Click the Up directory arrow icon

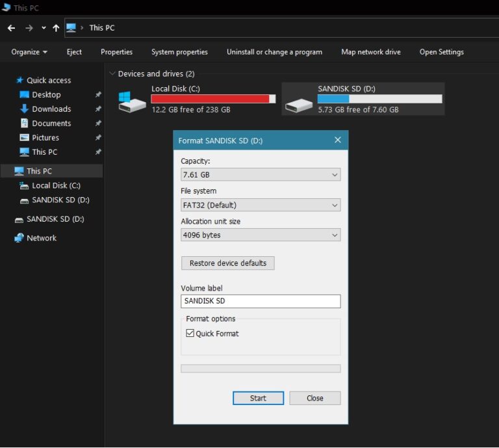(x=56, y=28)
